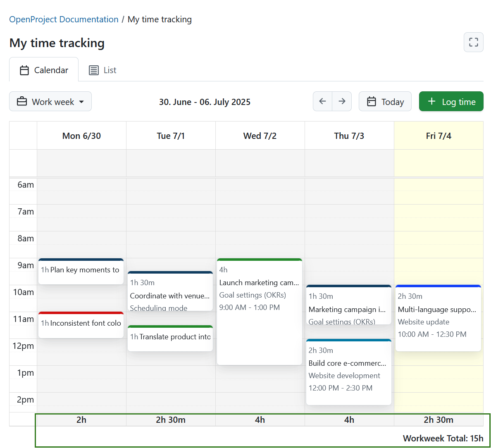This screenshot has height=448, width=491.
Task: Click the list icon on the List tab
Action: pos(94,70)
